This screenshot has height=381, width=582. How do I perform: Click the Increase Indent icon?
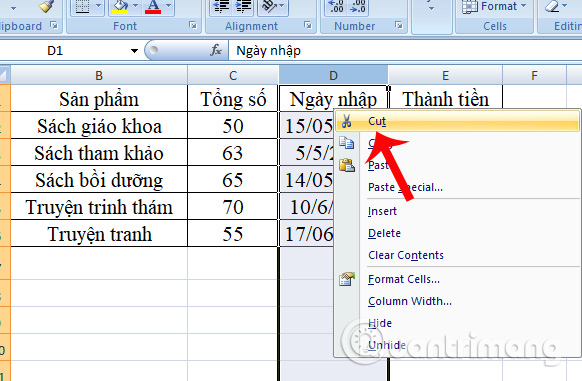tap(243, 7)
